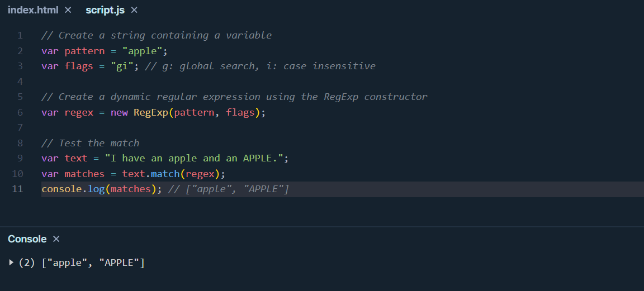Click the variable name regex on line 6
Image resolution: width=644 pixels, height=291 pixels.
(x=79, y=112)
